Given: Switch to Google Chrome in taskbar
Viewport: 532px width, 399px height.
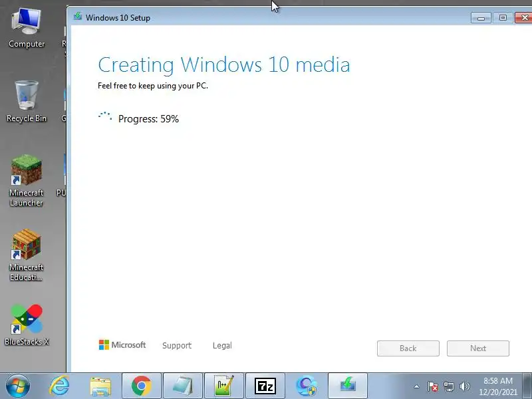Looking at the screenshot, I should pyautogui.click(x=142, y=386).
